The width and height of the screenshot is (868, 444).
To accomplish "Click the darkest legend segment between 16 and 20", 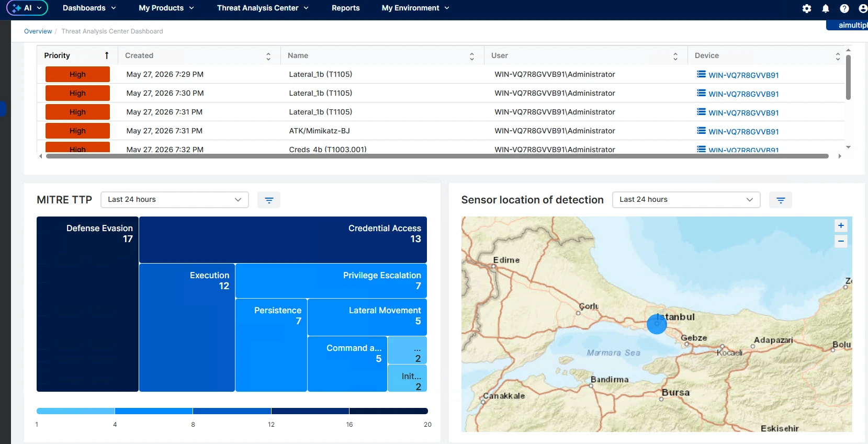I will tap(389, 411).
